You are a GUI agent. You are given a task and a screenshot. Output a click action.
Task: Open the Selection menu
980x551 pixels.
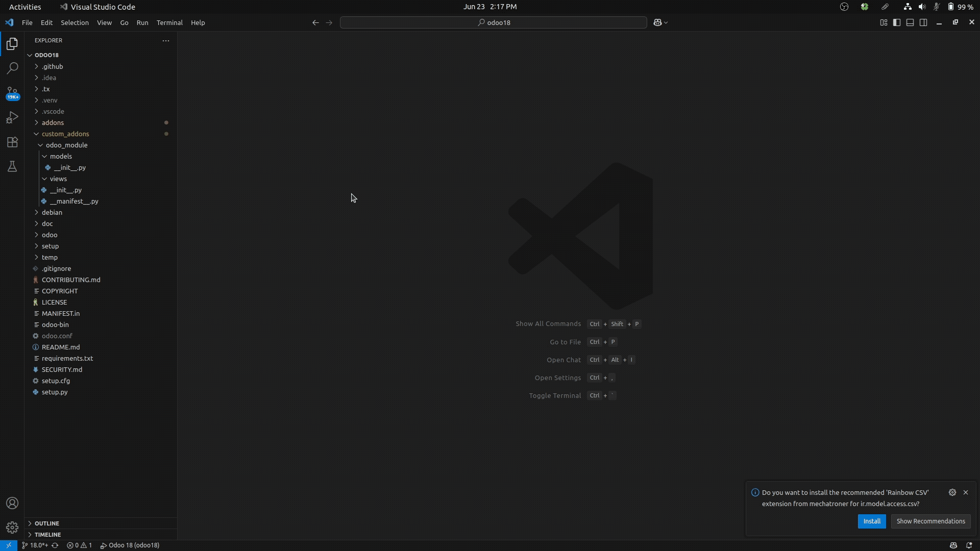[x=75, y=22]
